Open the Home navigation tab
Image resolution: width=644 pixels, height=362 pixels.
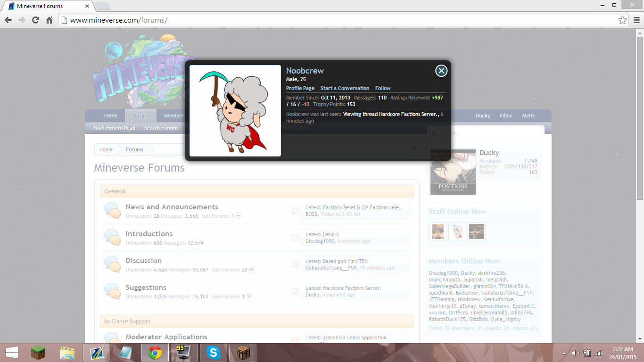(111, 115)
